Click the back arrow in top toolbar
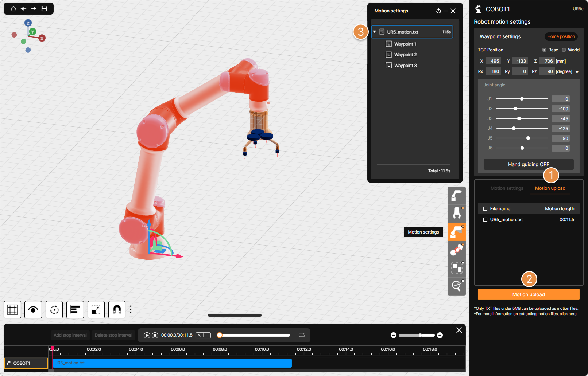 tap(23, 8)
